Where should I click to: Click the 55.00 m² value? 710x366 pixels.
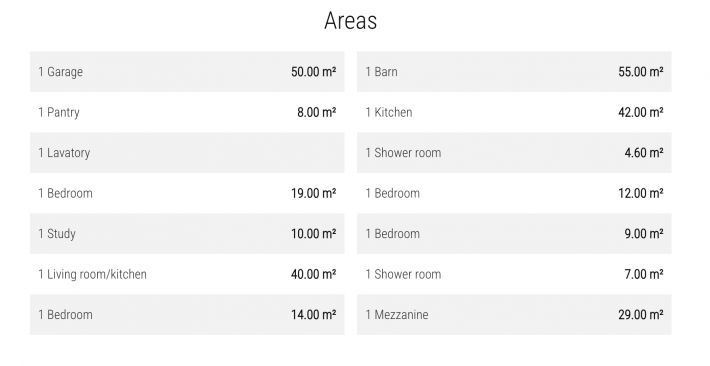641,72
